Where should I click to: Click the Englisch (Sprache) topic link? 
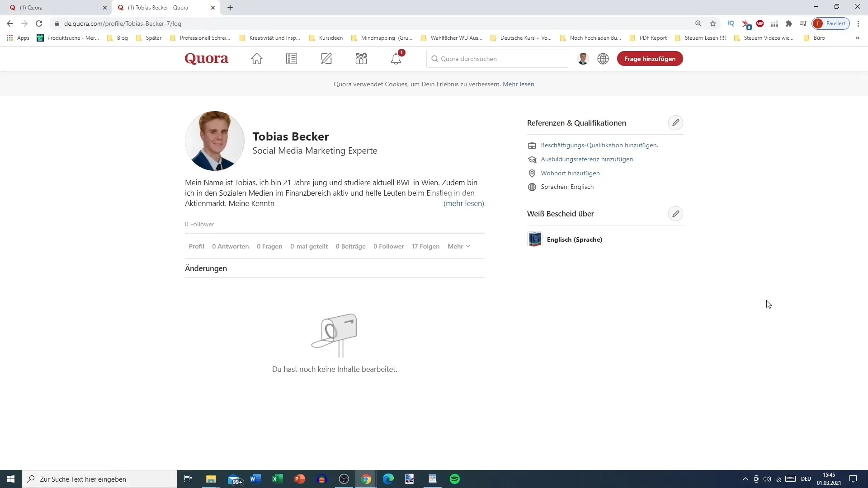(575, 239)
